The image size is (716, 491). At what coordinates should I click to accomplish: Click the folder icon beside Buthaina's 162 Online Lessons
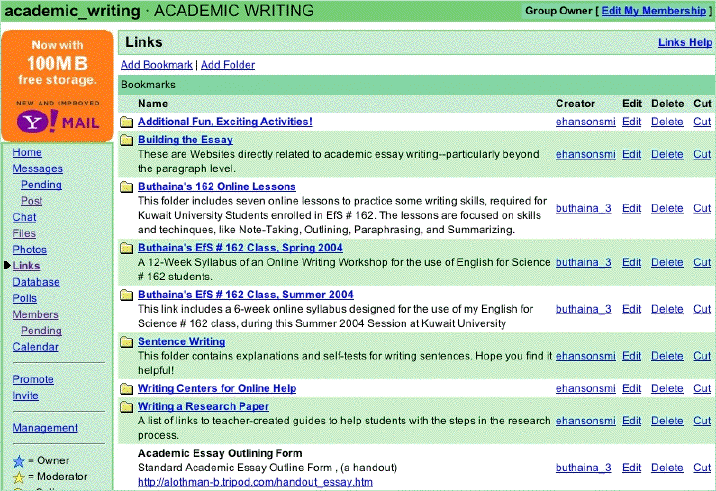click(x=126, y=187)
